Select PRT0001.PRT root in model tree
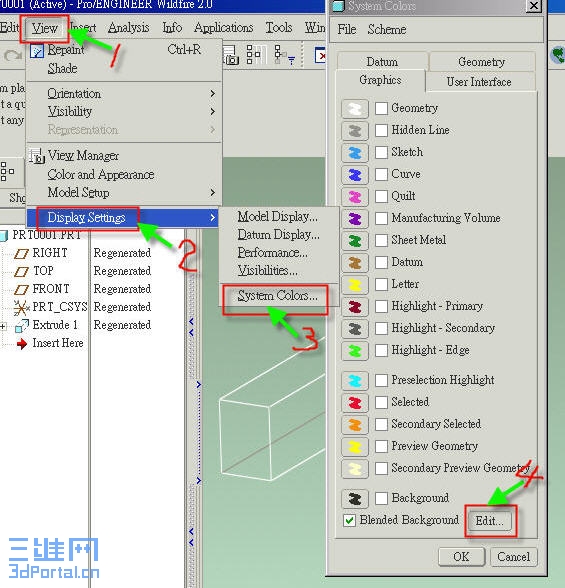The width and height of the screenshot is (565, 588). pos(46,235)
